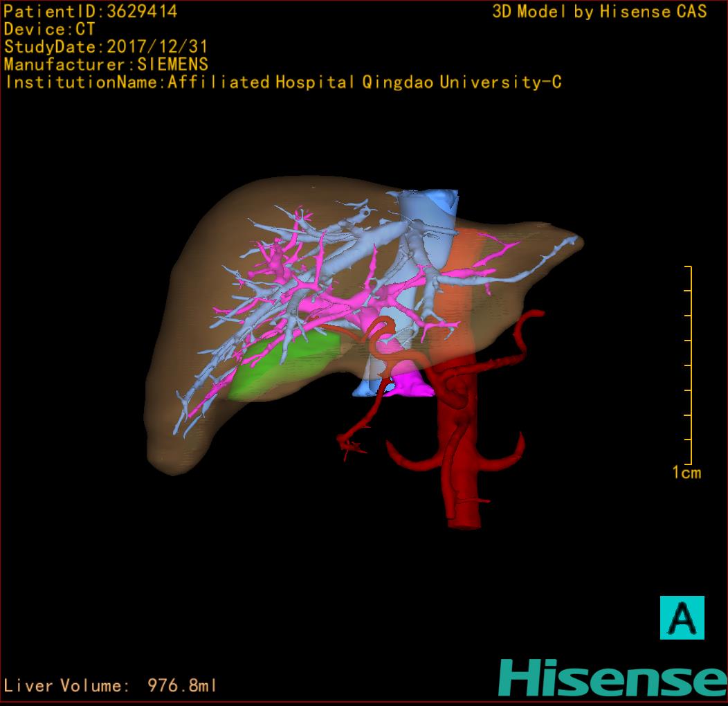Click the Manufacturer:SIEMENS text
This screenshot has height=706, width=728.
(106, 64)
